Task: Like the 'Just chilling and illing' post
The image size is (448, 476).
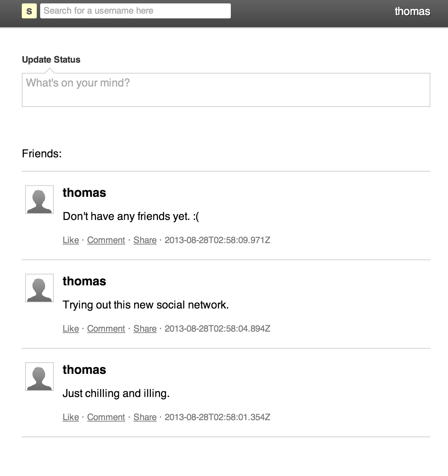Action: 71,417
